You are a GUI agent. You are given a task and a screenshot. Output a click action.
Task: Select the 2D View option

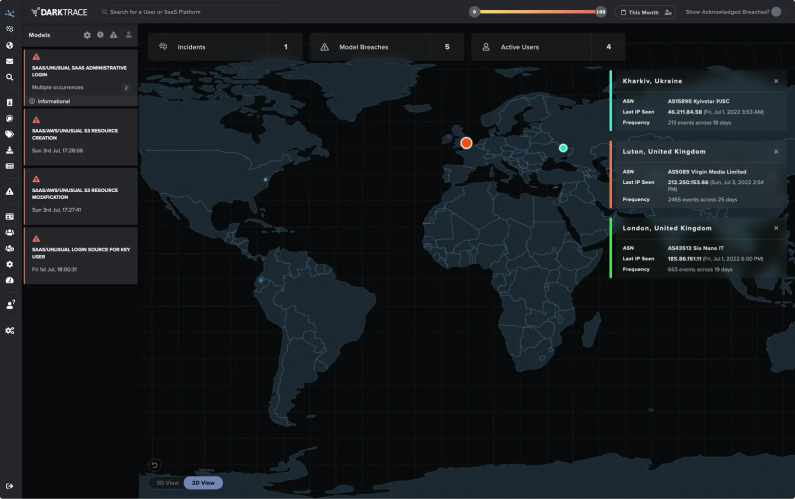point(203,482)
